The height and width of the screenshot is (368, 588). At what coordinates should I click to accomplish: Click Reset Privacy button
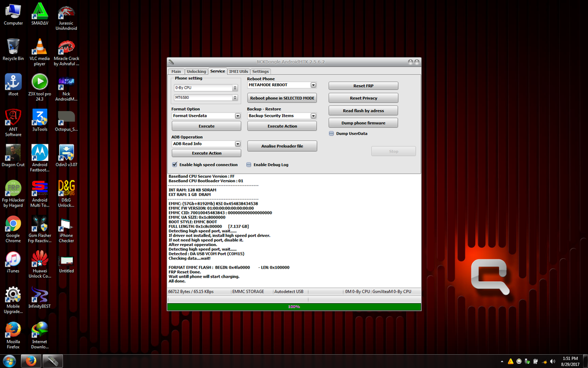click(x=363, y=98)
